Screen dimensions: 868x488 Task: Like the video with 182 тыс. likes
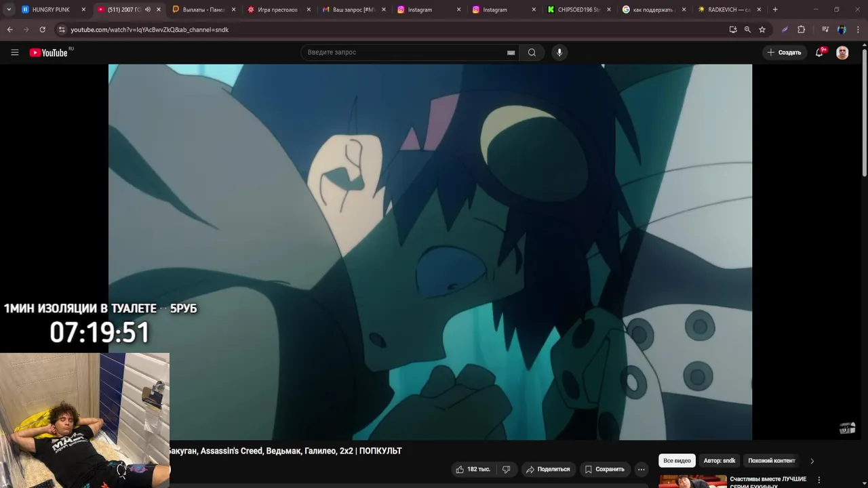(473, 469)
